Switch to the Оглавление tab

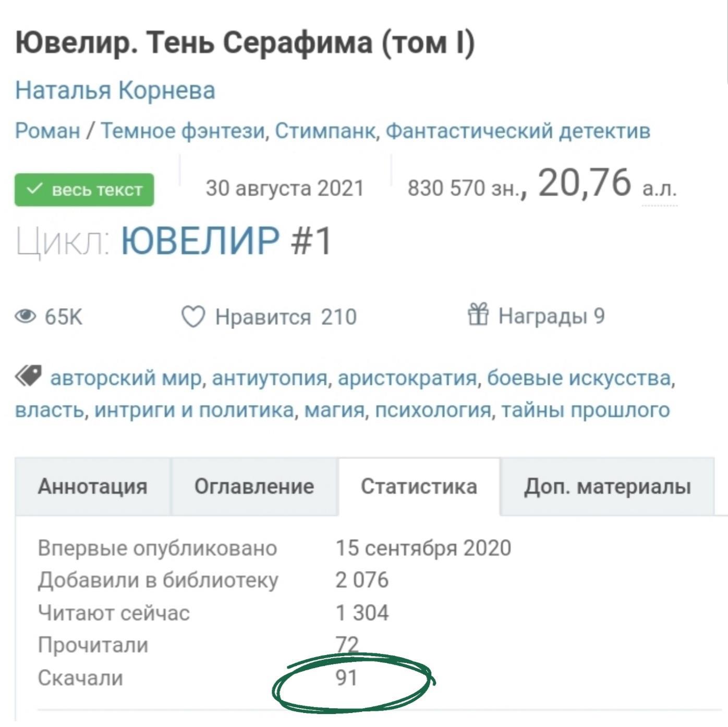[x=254, y=487]
